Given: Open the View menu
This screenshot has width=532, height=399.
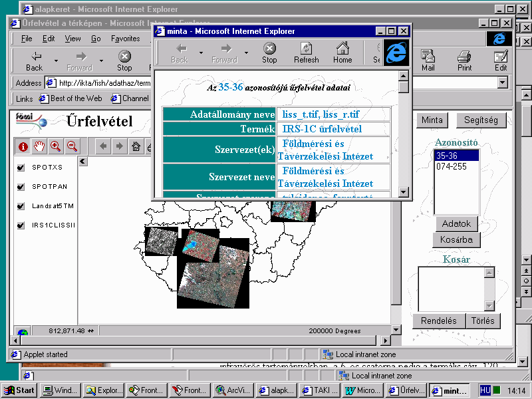Looking at the screenshot, I should coord(72,39).
